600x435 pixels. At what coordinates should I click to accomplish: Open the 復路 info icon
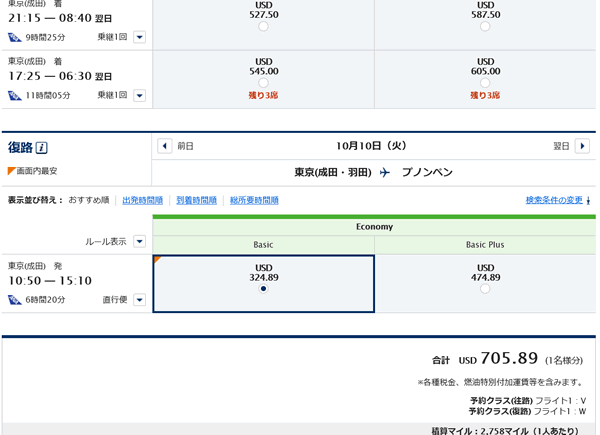point(41,148)
